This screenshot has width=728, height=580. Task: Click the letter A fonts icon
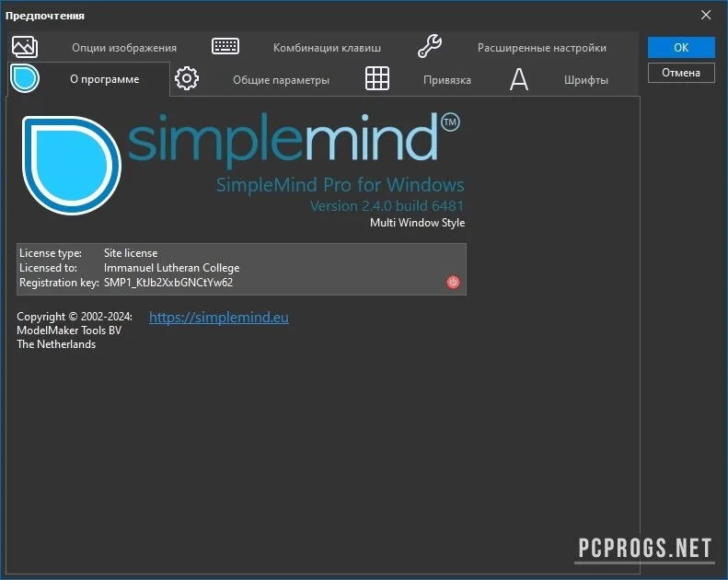[518, 79]
